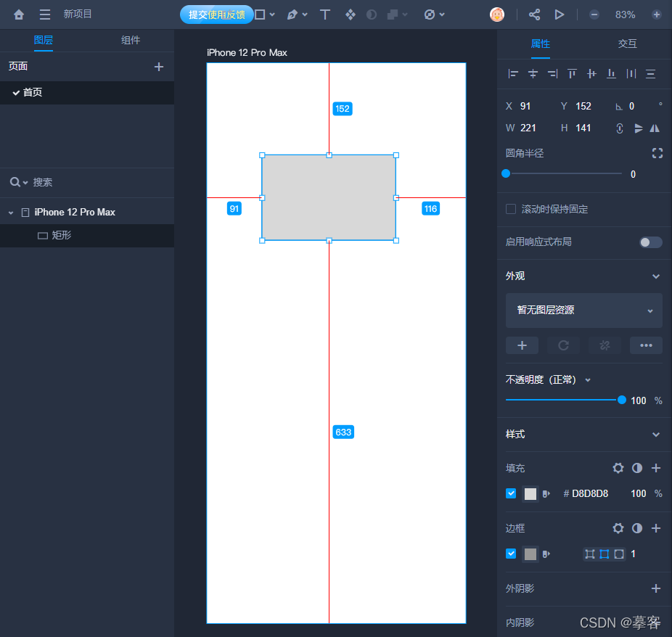Open the slice tool dropdown arrow
Screen dimensions: 672x637
tap(442, 15)
